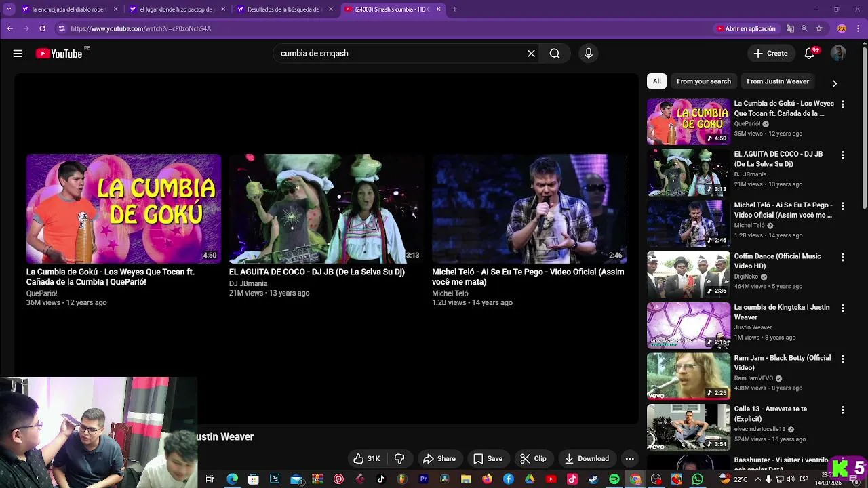This screenshot has height=488, width=868.
Task: Open browser zoom magnifier icon
Action: (x=804, y=28)
